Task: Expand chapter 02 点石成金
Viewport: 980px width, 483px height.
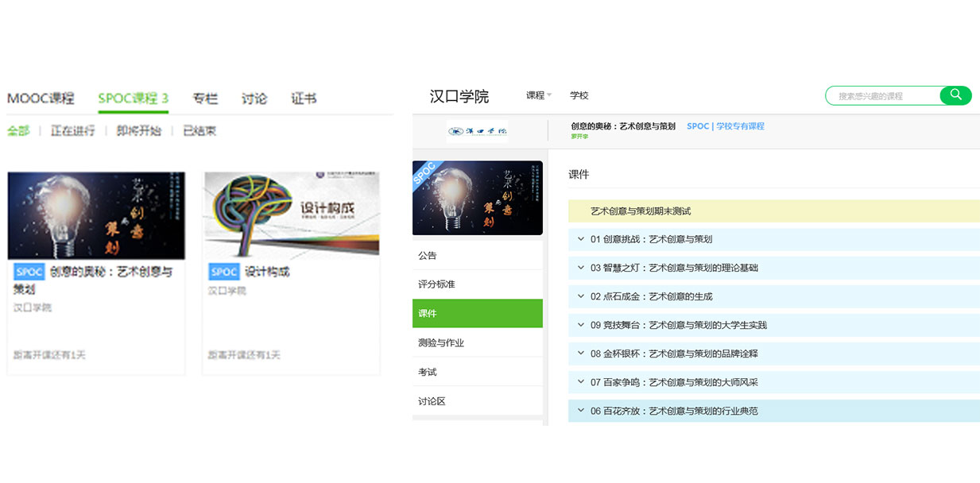Action: coord(773,296)
